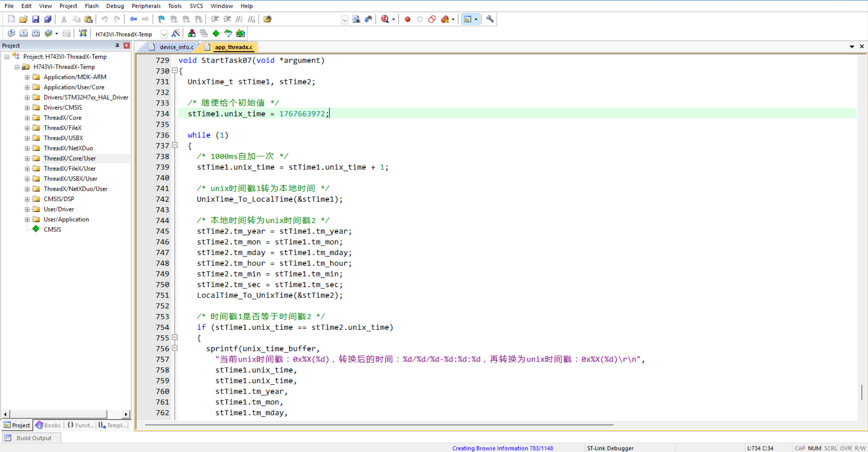Screen dimensions: 868x452
Task: Expand the ThreadX/NetXDuo folder
Action: [27, 148]
